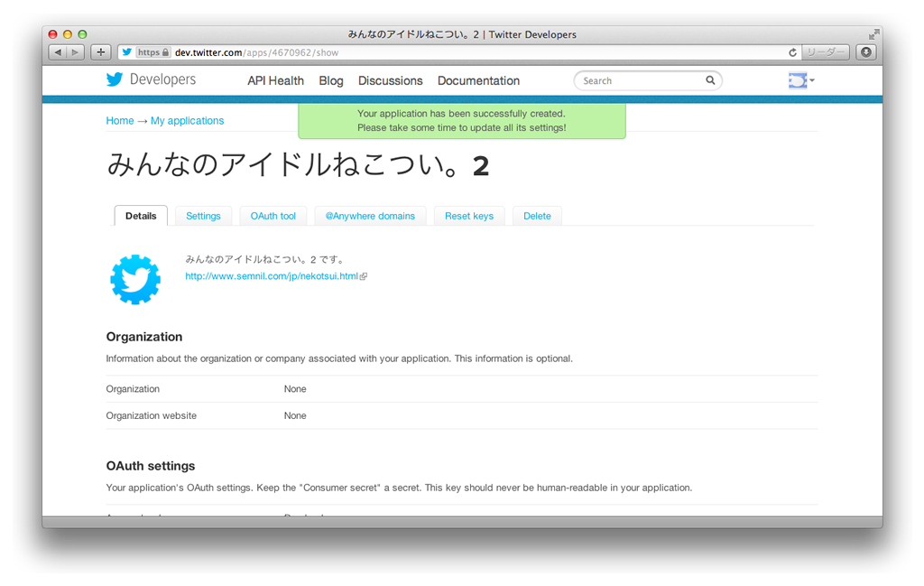Open the downloads button in toolbar

pyautogui.click(x=866, y=52)
